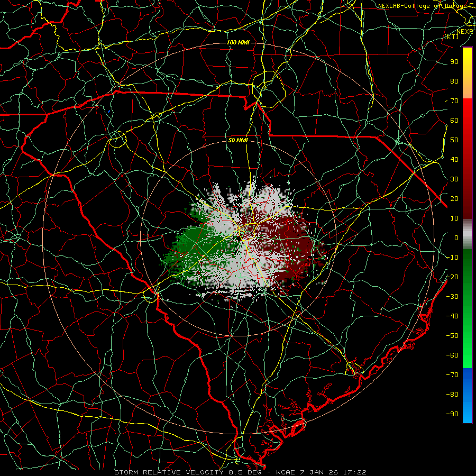This screenshot has width=476, height=476.
Task: Select the -30 value on velocity scale
Action: click(452, 296)
